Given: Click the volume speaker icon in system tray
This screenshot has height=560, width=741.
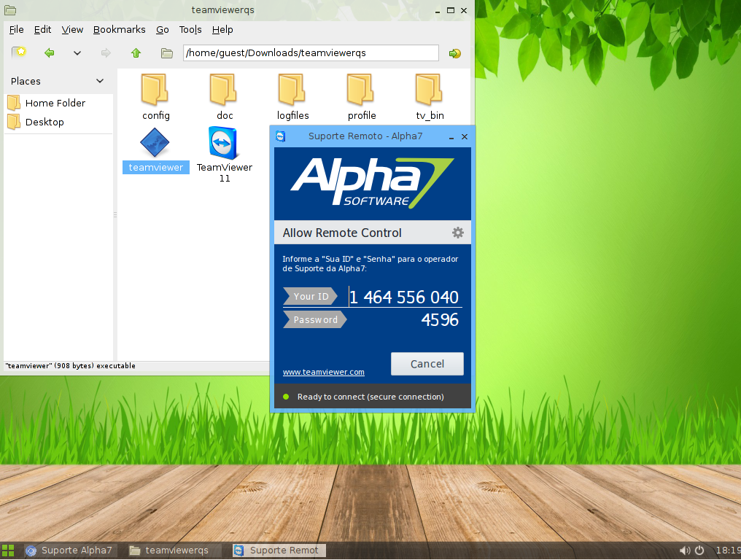Looking at the screenshot, I should pos(685,551).
